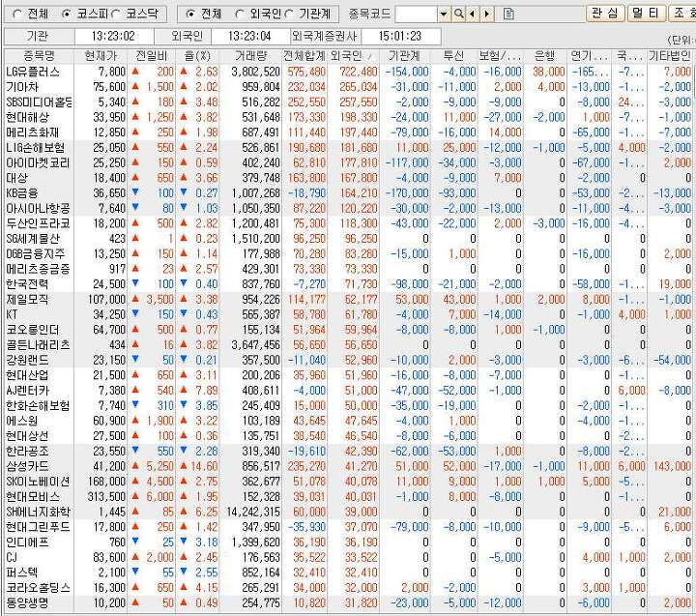
Task: Open the document sheet icon in the toolbar
Action: (508, 14)
